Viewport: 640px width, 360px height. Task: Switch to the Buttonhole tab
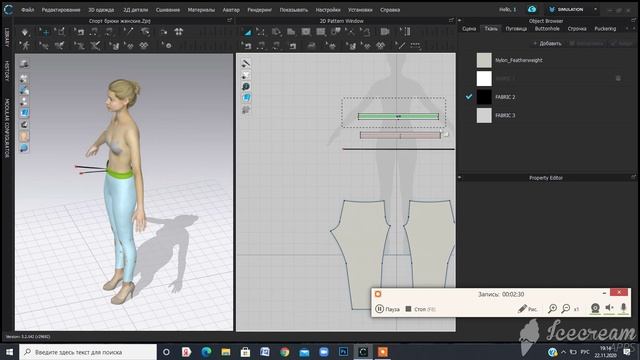tap(547, 29)
